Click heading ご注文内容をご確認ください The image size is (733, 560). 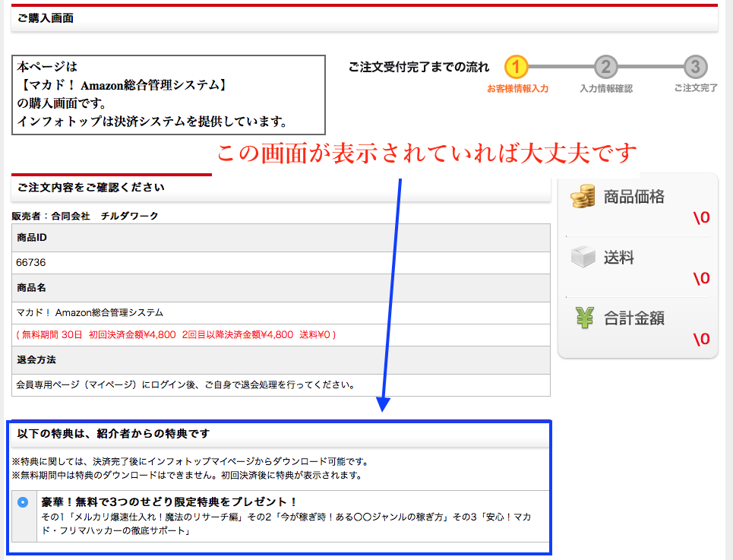click(x=90, y=188)
